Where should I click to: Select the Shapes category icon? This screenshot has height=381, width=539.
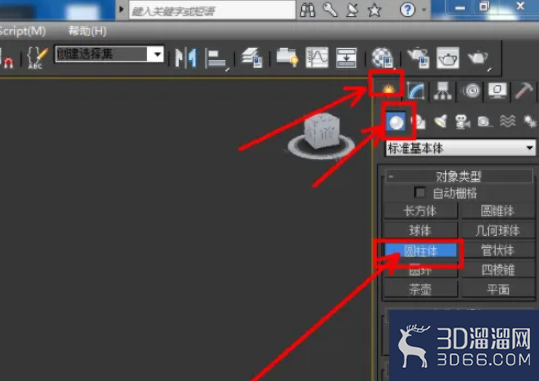coord(419,122)
